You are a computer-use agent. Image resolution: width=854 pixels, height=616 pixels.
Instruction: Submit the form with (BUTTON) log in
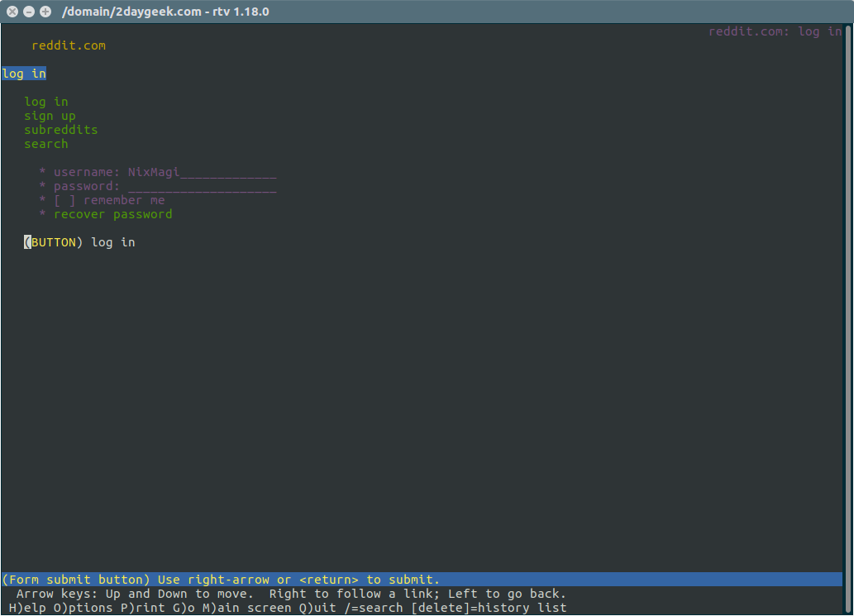[x=79, y=242]
